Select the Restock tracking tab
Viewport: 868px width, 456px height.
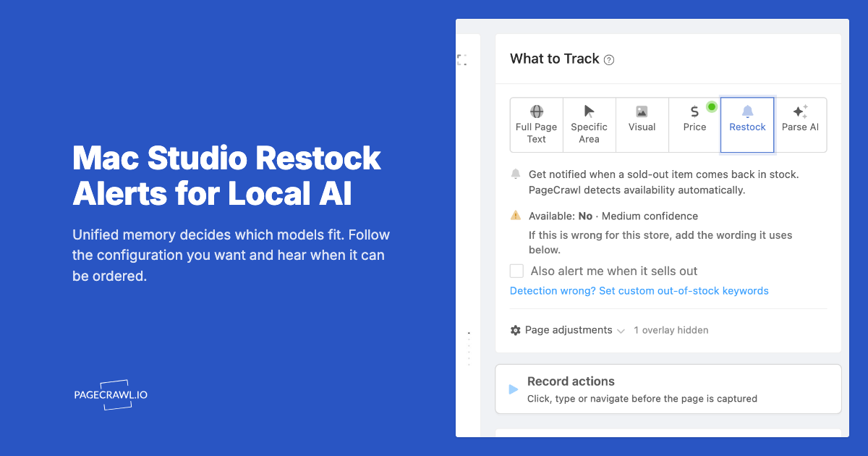point(747,125)
